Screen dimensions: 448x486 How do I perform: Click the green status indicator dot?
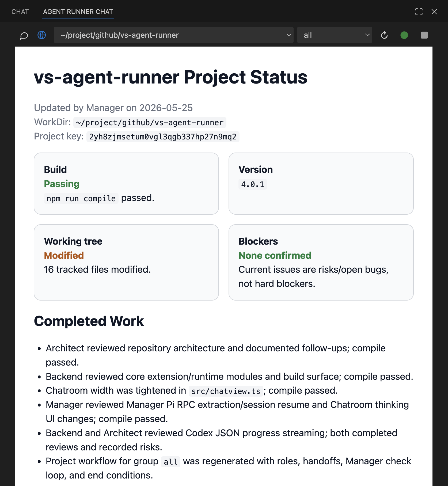[404, 35]
